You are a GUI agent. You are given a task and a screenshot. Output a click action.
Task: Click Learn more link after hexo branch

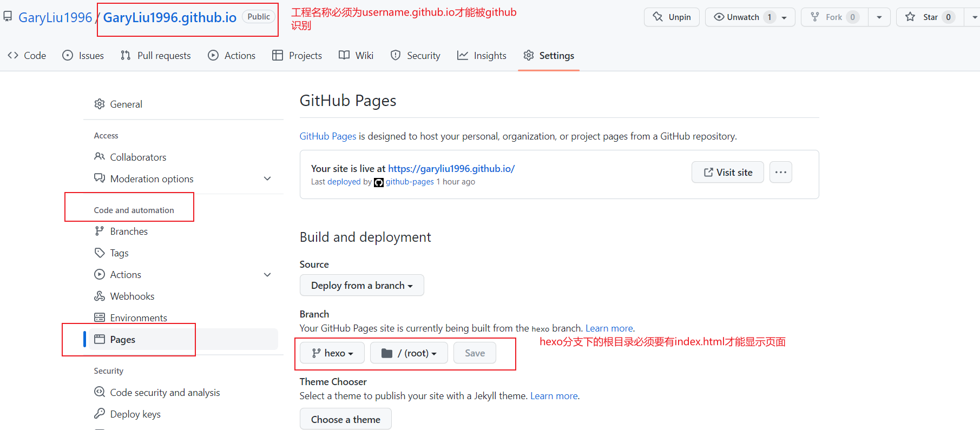tap(609, 328)
